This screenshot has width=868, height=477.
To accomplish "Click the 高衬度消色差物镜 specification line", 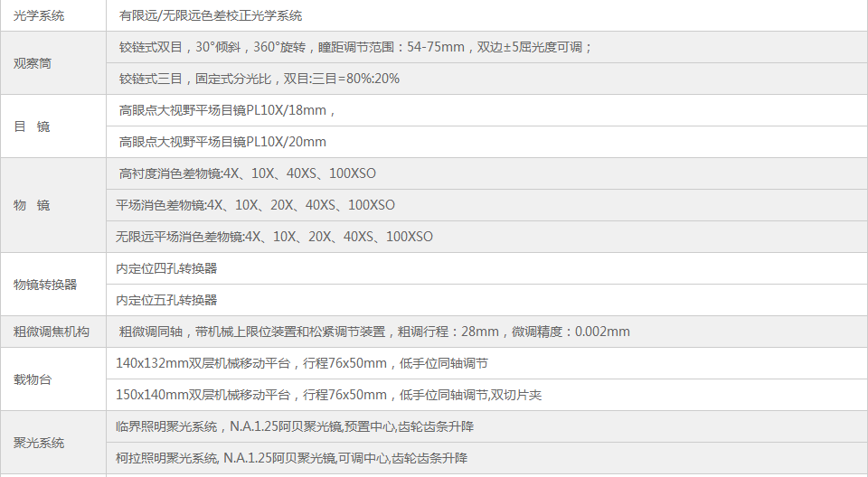I will 247,173.
